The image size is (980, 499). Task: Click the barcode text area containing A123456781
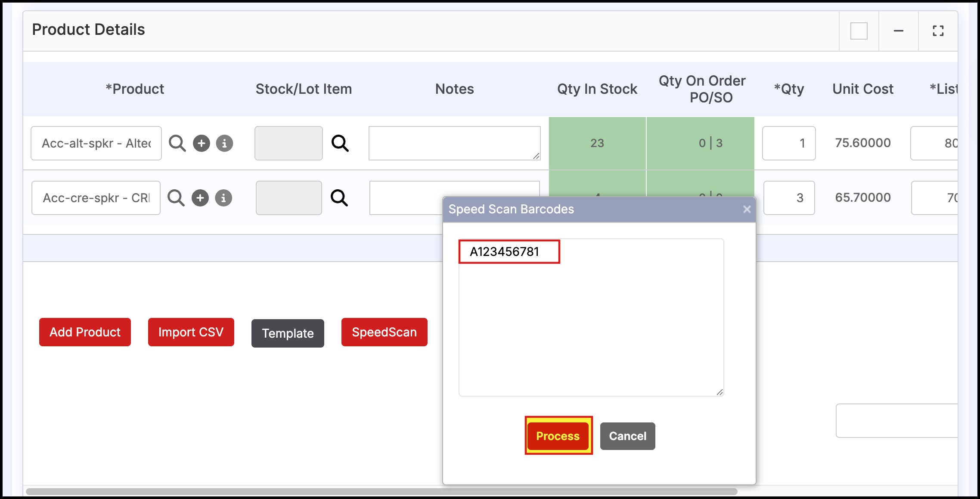tap(591, 317)
